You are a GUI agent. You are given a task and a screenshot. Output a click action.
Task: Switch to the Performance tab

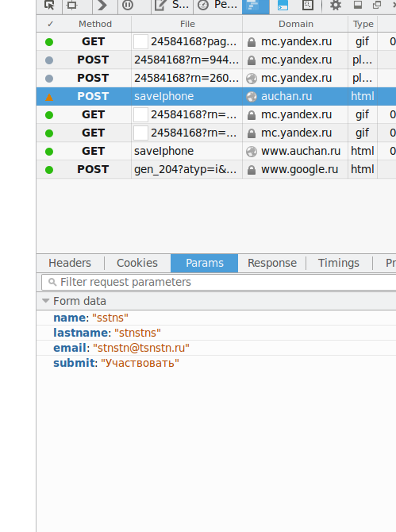[x=217, y=5]
